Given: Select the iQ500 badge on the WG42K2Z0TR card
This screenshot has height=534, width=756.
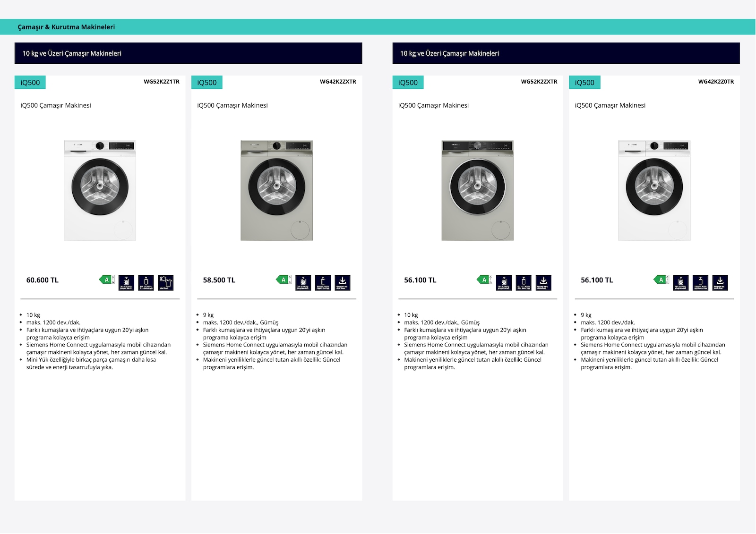Looking at the screenshot, I should click(x=585, y=82).
